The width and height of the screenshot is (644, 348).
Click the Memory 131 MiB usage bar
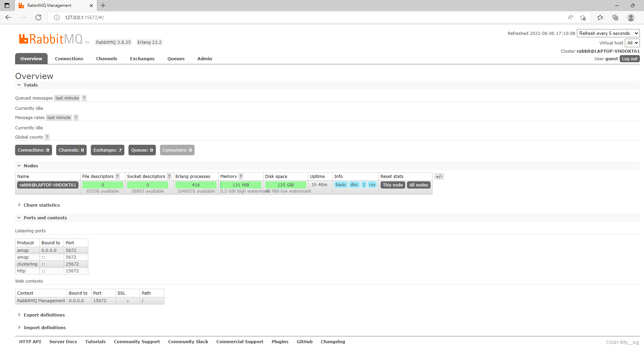(x=241, y=185)
